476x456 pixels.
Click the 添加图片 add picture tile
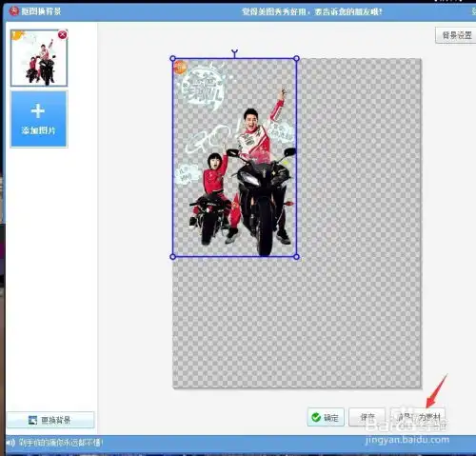click(39, 119)
